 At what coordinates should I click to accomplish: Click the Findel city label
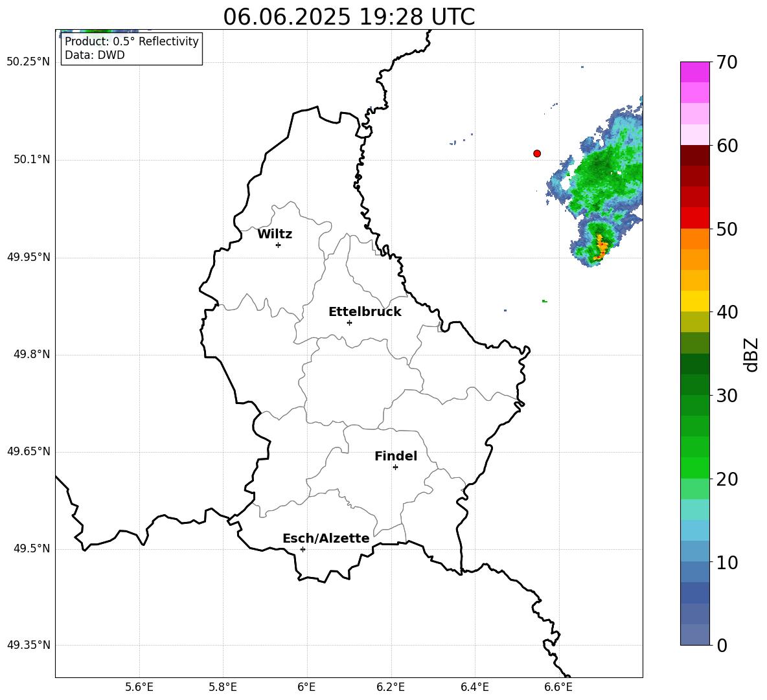coord(396,456)
